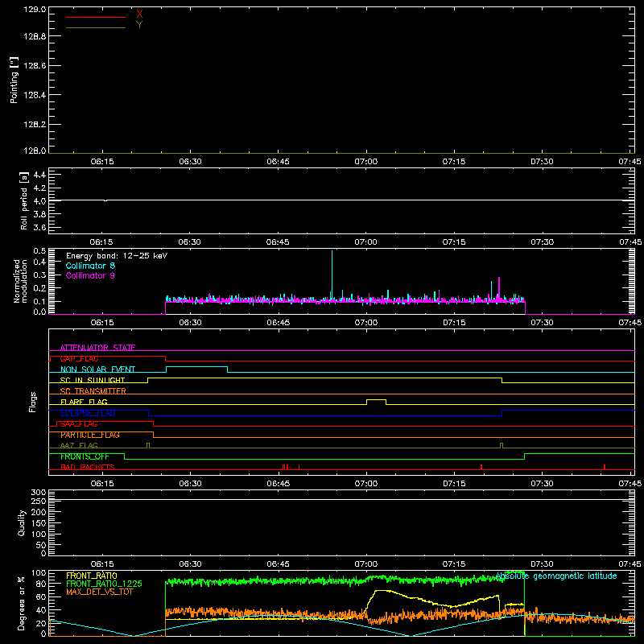Click the NON_SOLAR_EVENT flag label
Viewport: 644px width, 644px height.
97,369
